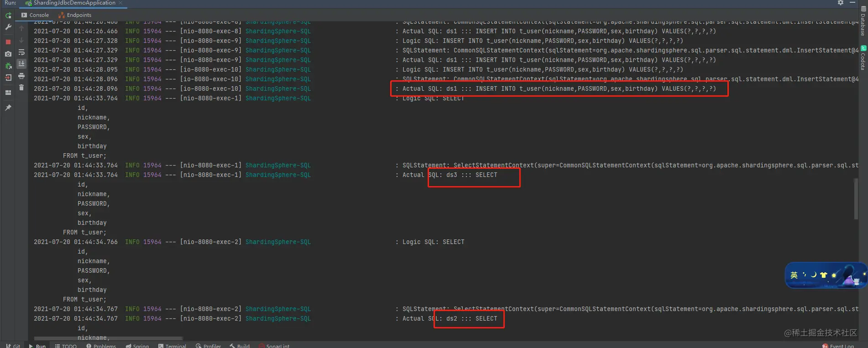The height and width of the screenshot is (348, 868).
Task: Hide the Run tool window with the minimize dash
Action: [852, 3]
